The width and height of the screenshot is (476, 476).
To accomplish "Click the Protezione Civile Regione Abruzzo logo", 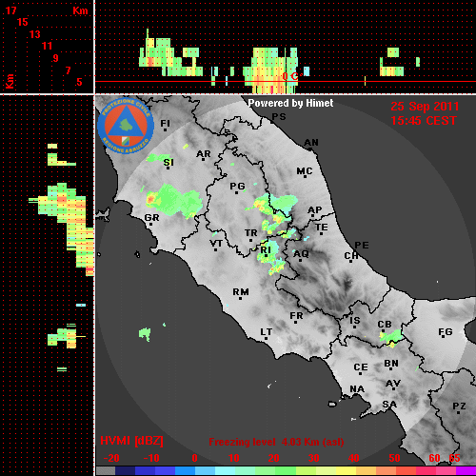I will [x=126, y=126].
